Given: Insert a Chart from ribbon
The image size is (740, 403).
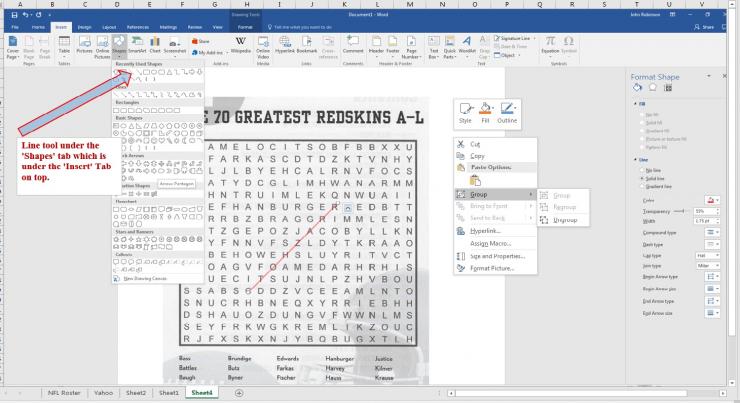Looking at the screenshot, I should 155,44.
